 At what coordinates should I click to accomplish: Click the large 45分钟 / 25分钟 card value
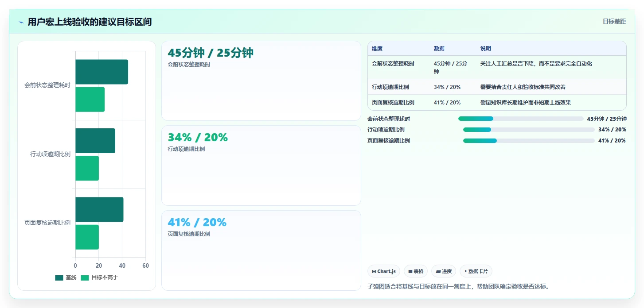pos(211,53)
